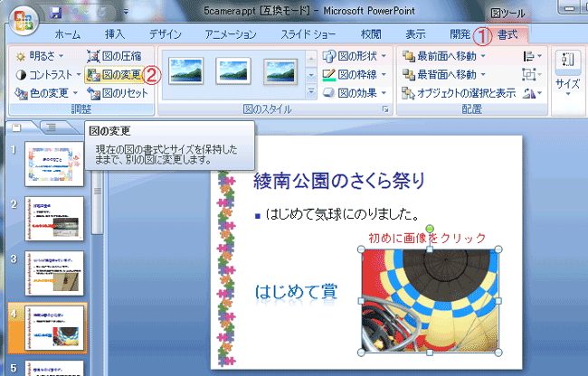The width and height of the screenshot is (588, 376).
Task: Click the picture's right middle resize handle
Action: click(x=498, y=301)
